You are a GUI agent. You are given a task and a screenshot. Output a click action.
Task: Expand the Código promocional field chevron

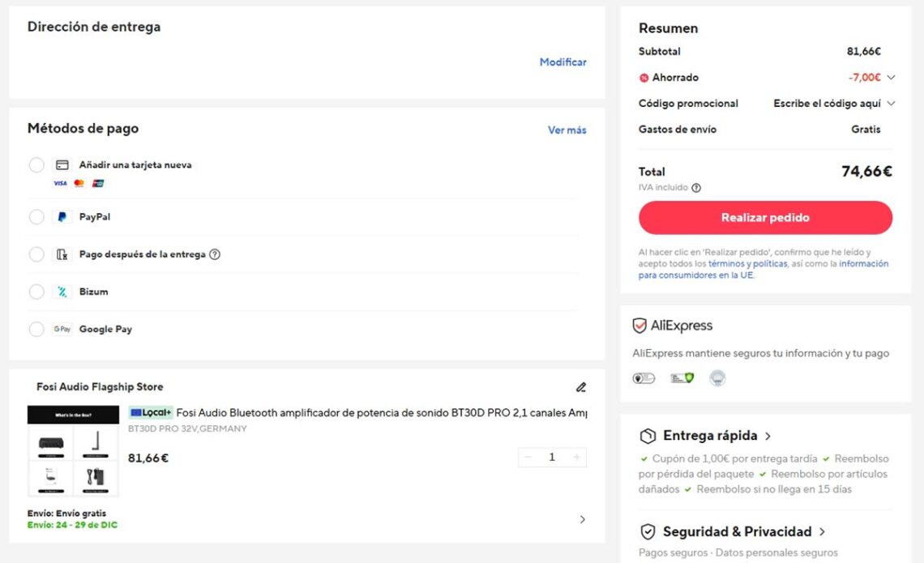(891, 104)
